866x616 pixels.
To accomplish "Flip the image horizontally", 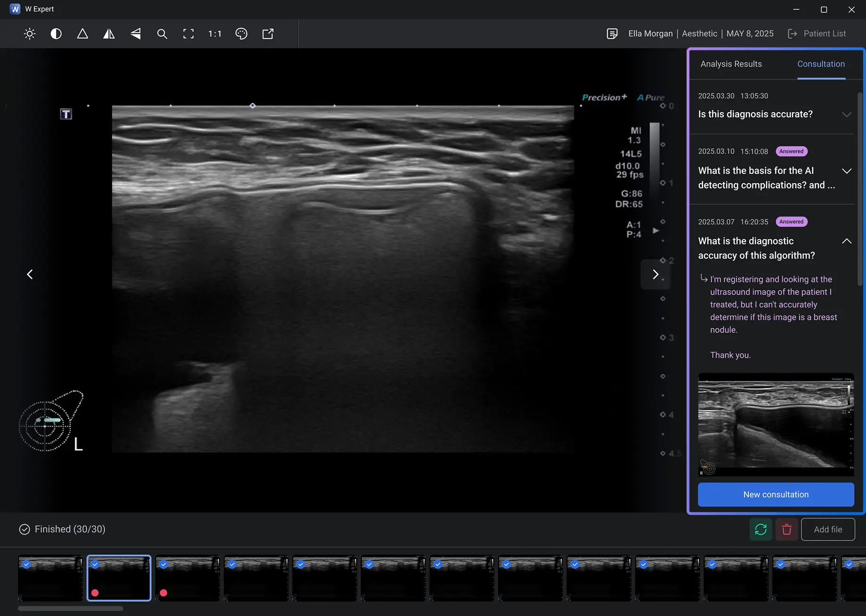I will [x=109, y=34].
